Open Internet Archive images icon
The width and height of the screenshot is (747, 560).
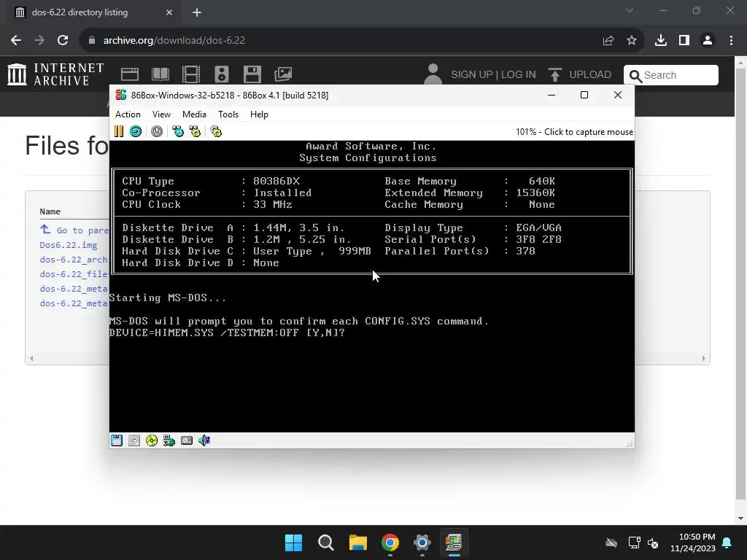click(283, 74)
